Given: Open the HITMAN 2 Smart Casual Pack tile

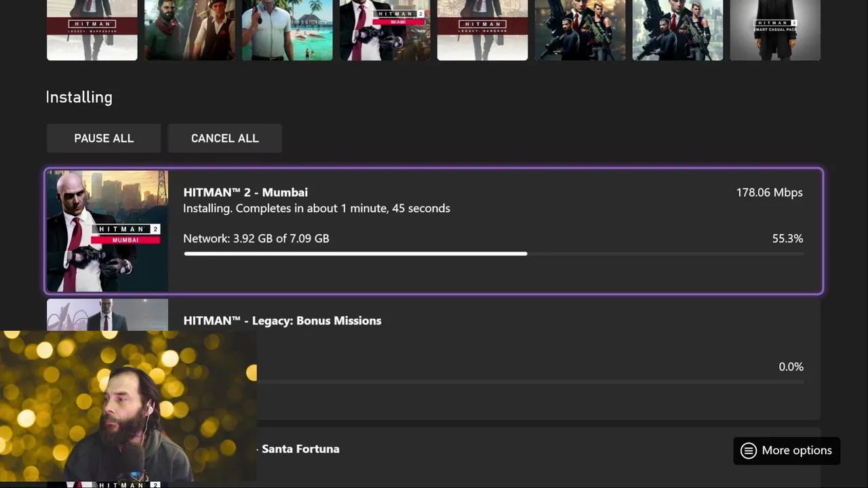Looking at the screenshot, I should (x=775, y=30).
